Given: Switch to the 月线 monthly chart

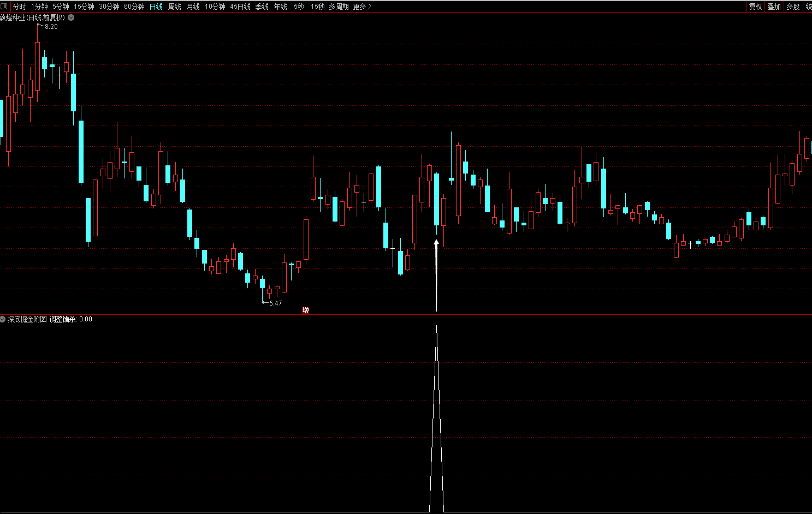Looking at the screenshot, I should (x=193, y=7).
